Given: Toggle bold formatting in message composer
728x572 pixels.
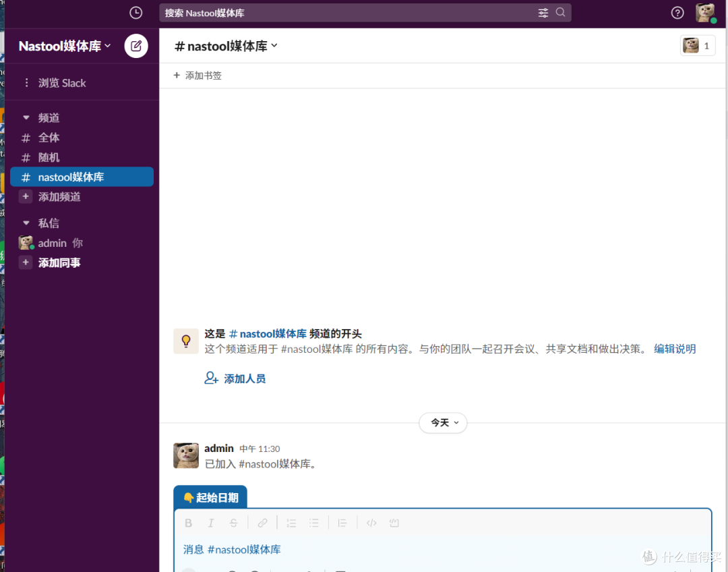Looking at the screenshot, I should (188, 523).
